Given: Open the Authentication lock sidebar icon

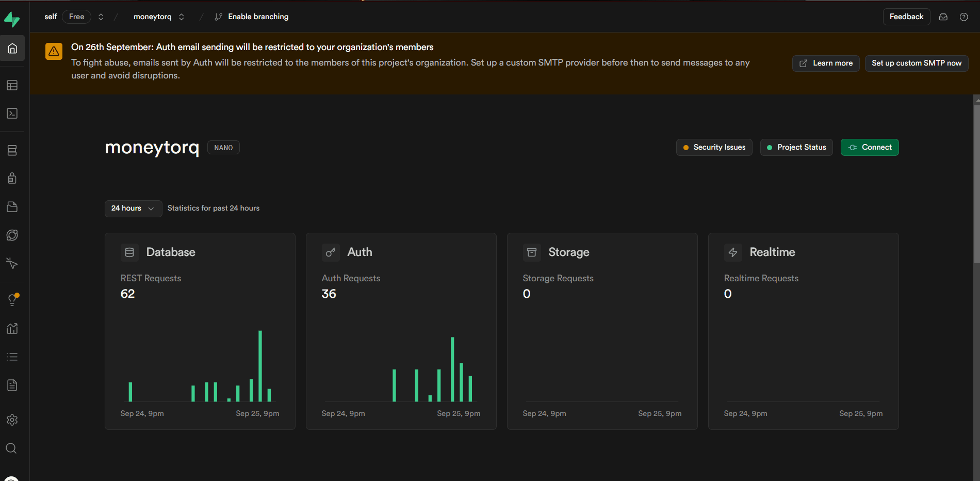Looking at the screenshot, I should tap(12, 179).
